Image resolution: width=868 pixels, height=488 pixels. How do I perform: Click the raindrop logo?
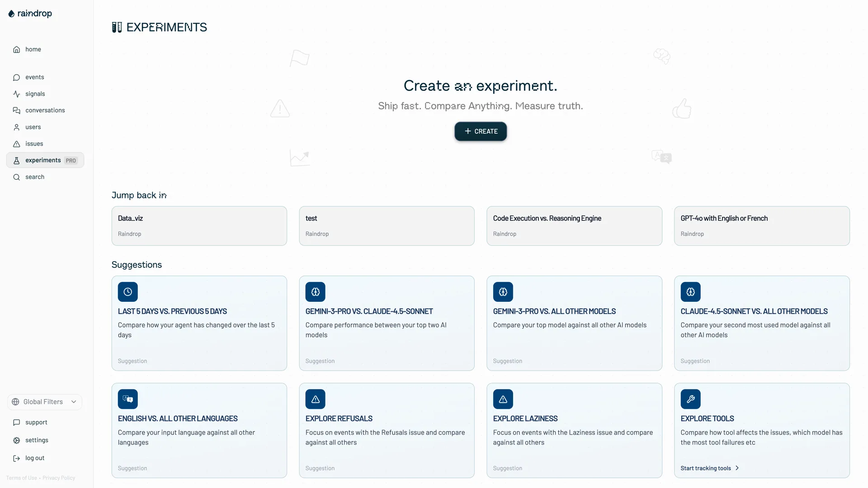pyautogui.click(x=30, y=13)
